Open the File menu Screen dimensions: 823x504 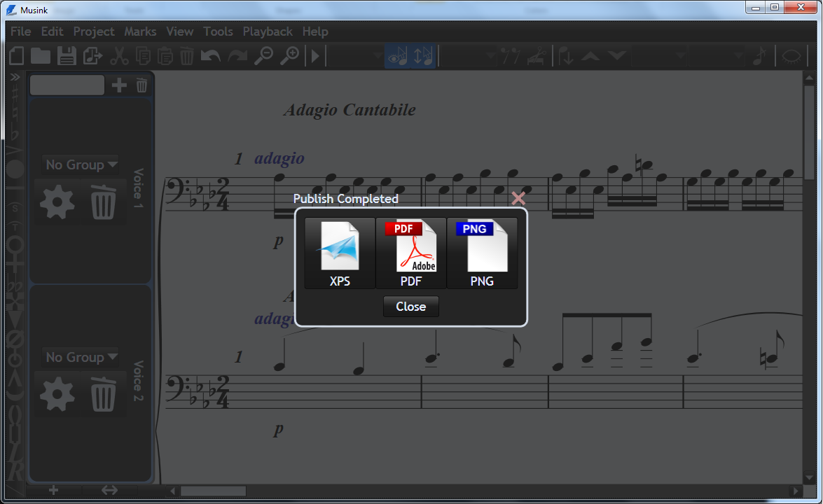pyautogui.click(x=20, y=31)
